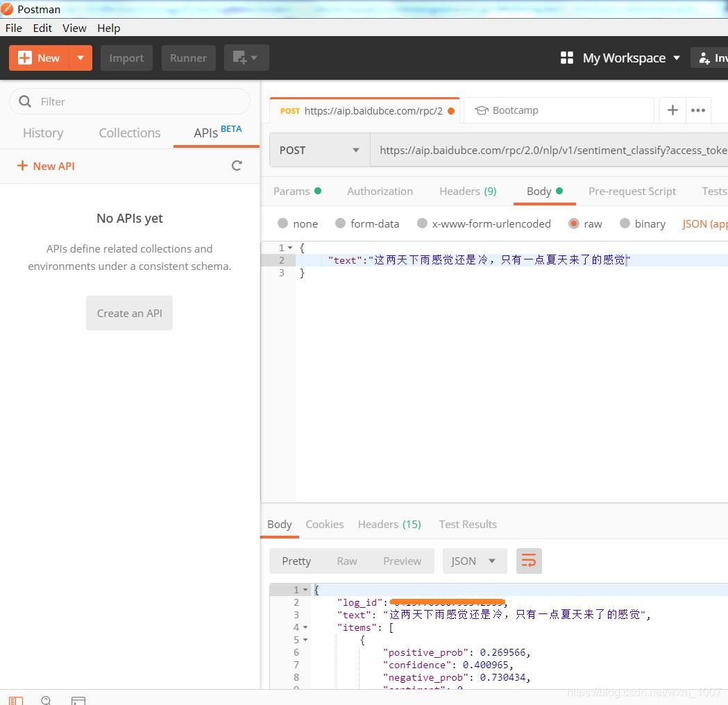728x705 pixels.
Task: Open the response Headers (15) tab
Action: pos(389,525)
